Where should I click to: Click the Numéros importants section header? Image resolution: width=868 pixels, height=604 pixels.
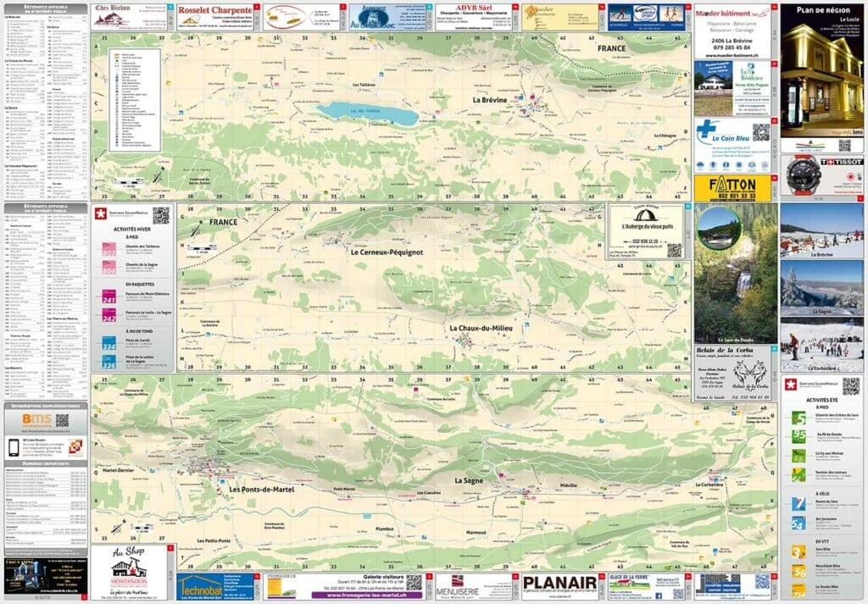tap(46, 463)
